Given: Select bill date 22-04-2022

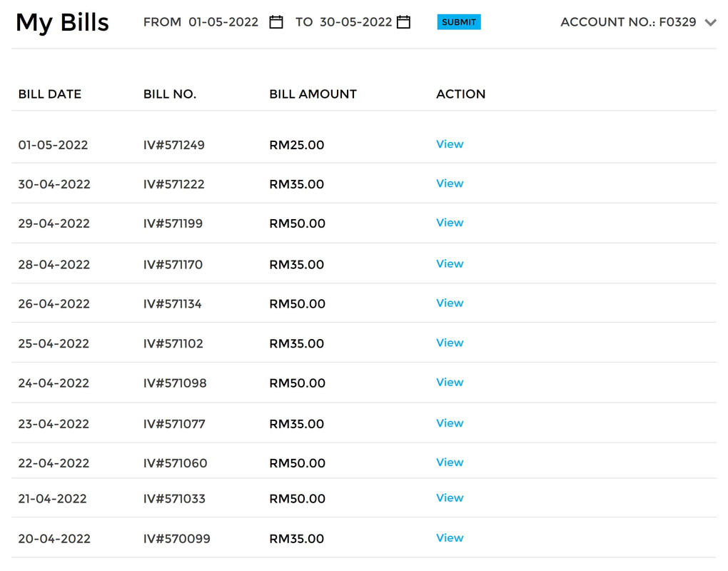Looking at the screenshot, I should point(54,463).
